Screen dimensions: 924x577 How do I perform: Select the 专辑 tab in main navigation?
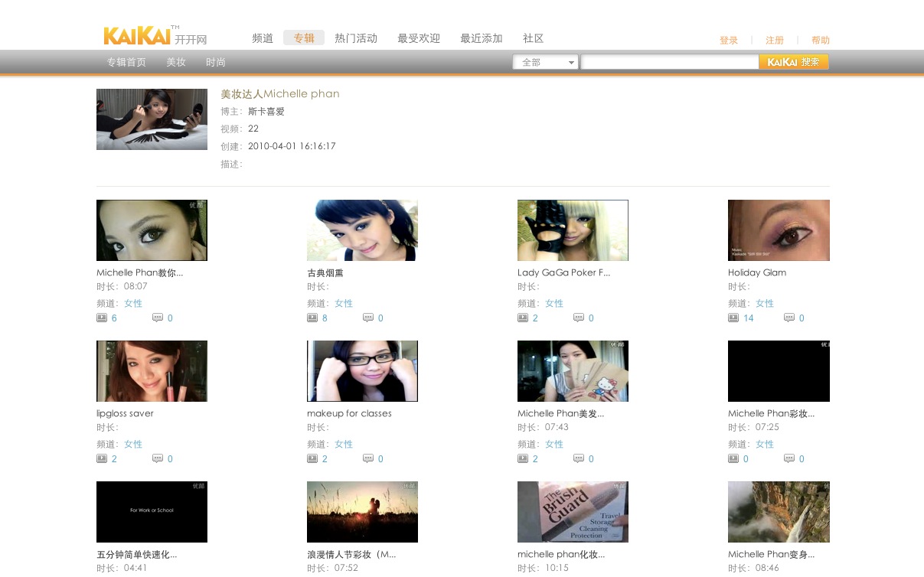[x=304, y=38]
